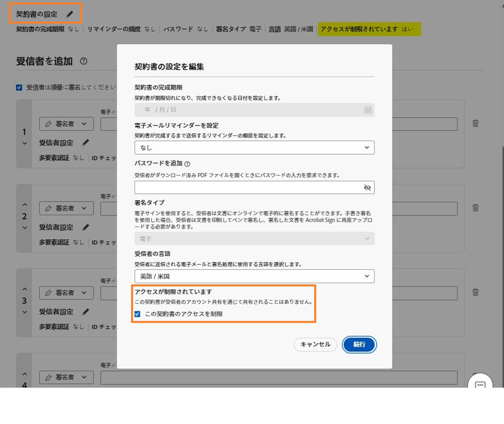Edit recipient 3 受信者設定 pencil icon
Image resolution: width=504 pixels, height=424 pixels.
(x=85, y=312)
